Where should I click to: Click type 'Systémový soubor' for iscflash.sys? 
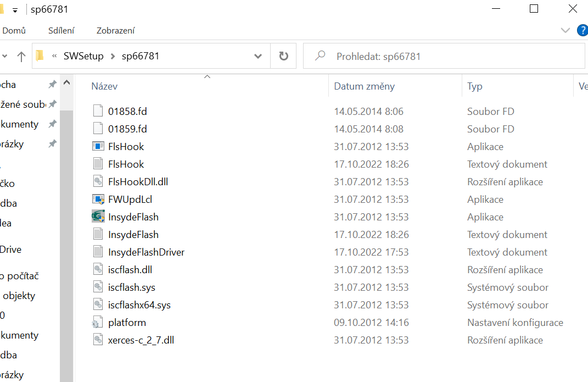pos(508,287)
